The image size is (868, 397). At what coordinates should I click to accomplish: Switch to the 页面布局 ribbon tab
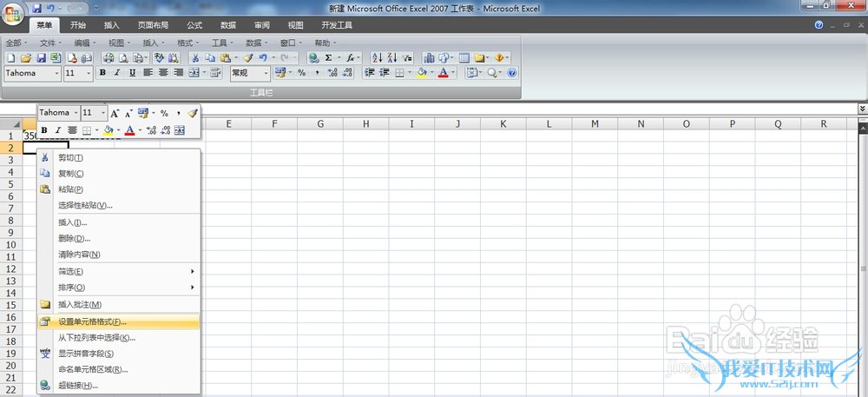(152, 26)
